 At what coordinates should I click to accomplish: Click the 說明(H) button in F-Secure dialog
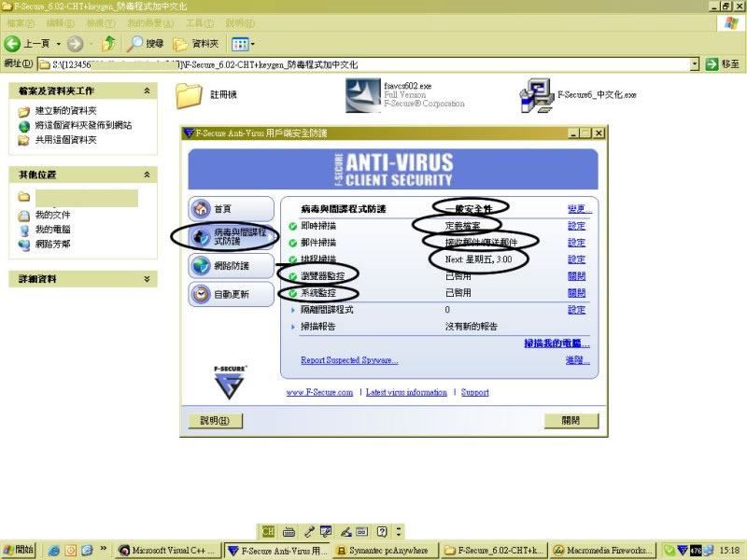coord(215,421)
